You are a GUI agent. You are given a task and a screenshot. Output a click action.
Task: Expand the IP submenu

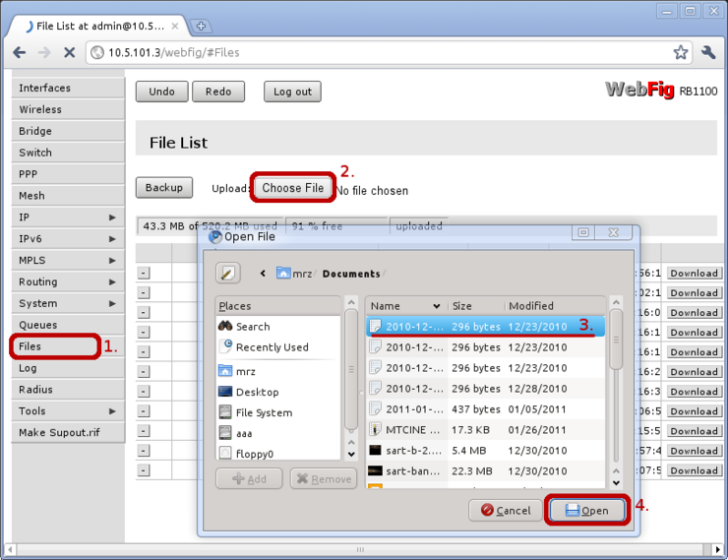(x=67, y=218)
